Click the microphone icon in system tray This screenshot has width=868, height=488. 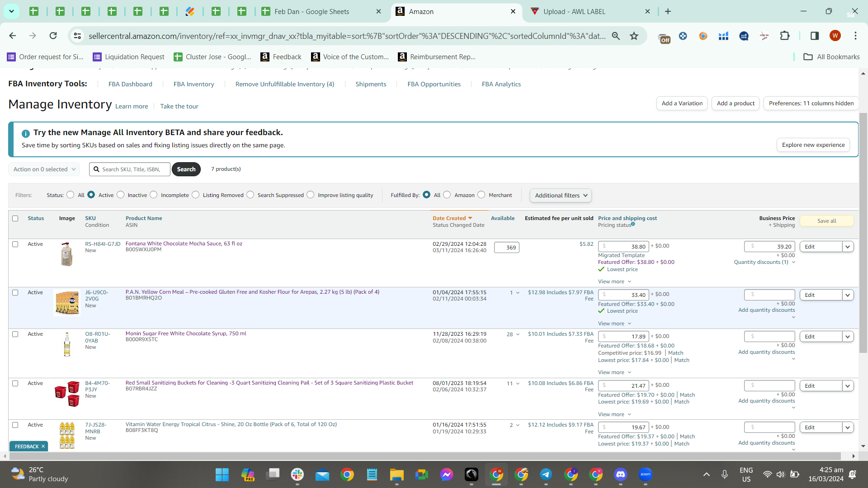[x=725, y=474]
